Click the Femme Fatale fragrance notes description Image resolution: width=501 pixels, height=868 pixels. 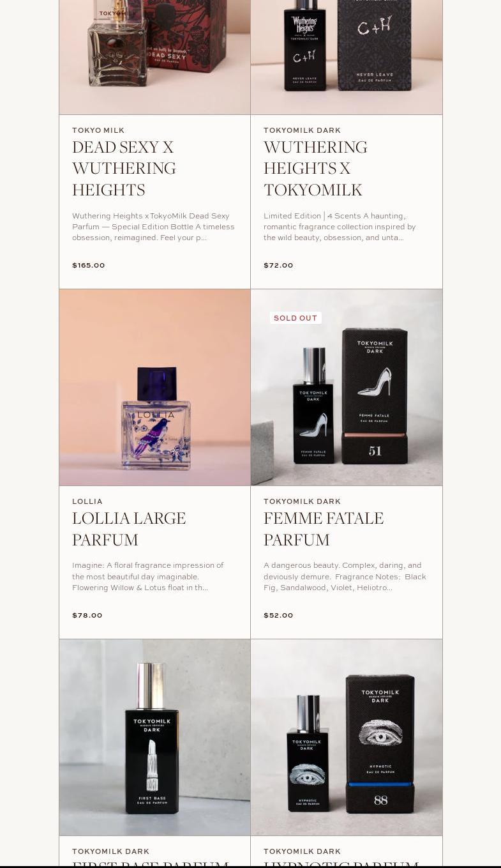(x=345, y=576)
